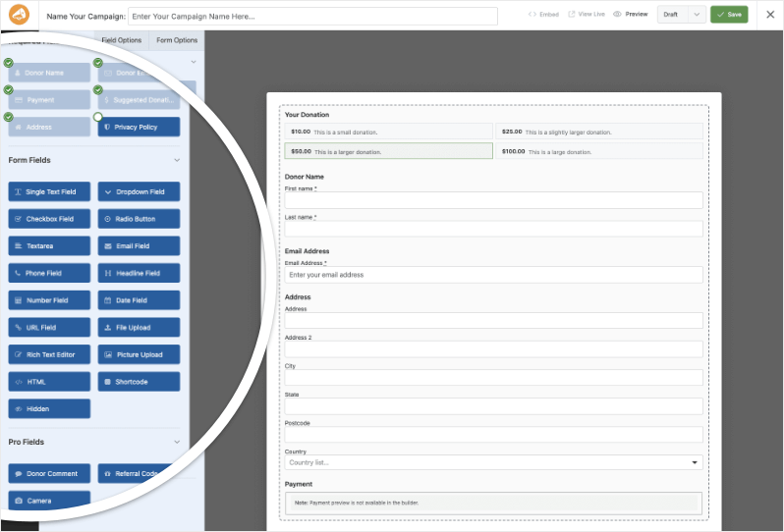Open View Live
Viewport: 784px width, 532px height.
tap(587, 15)
